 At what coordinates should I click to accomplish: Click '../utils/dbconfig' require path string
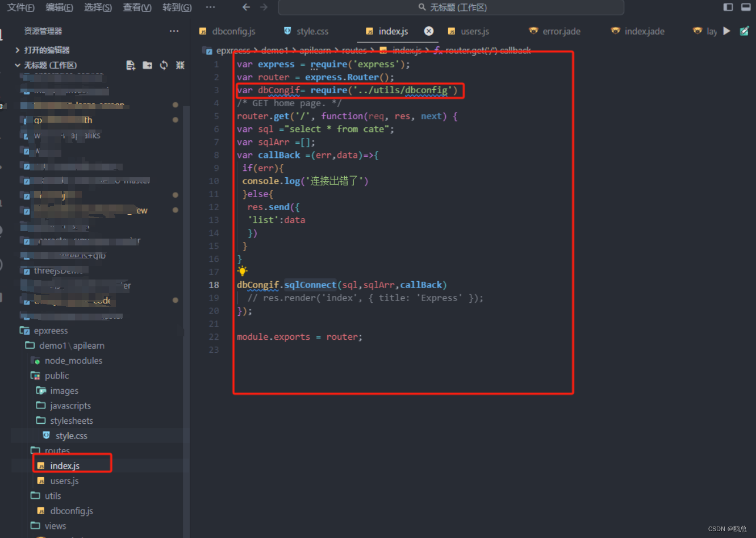tap(403, 90)
